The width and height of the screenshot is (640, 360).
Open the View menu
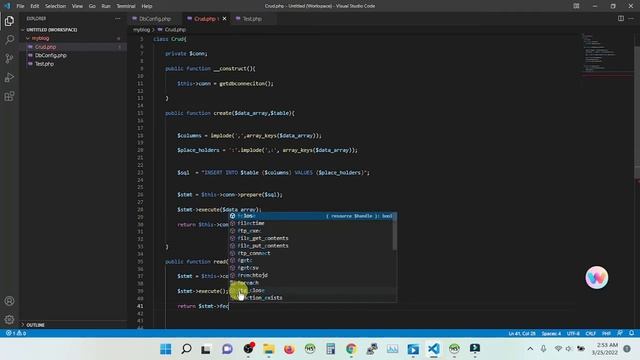(77, 6)
